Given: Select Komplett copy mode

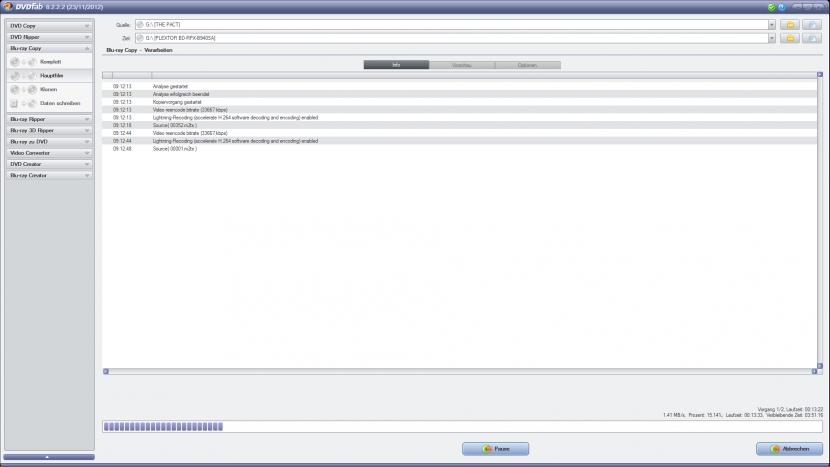Looking at the screenshot, I should pyautogui.click(x=49, y=62).
